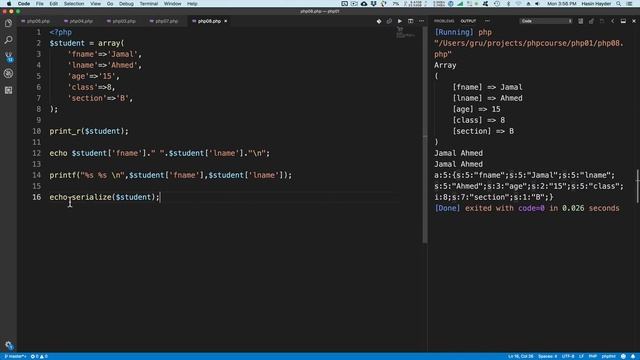640x360 pixels.
Task: Open the Help menu
Action: click(192, 4)
